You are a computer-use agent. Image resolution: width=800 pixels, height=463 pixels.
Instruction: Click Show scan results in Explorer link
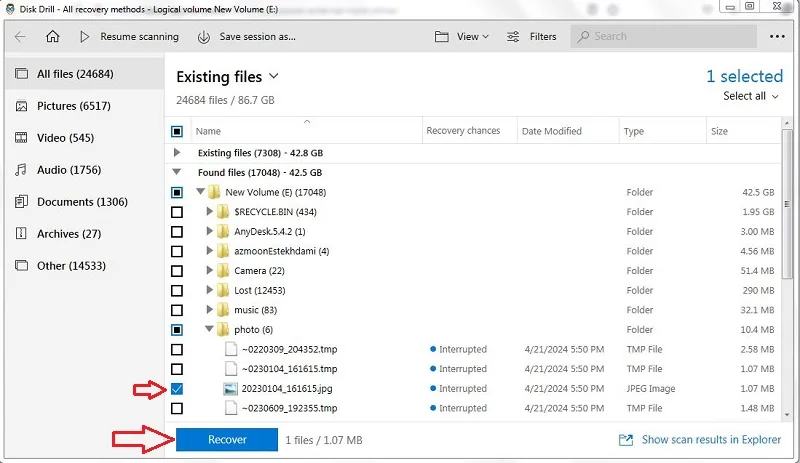click(x=711, y=440)
